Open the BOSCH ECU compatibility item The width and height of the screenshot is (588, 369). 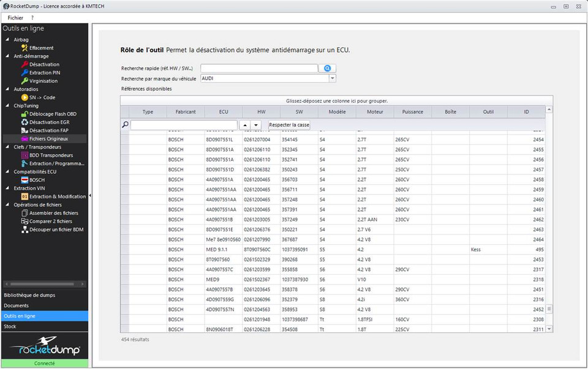pyautogui.click(x=37, y=180)
